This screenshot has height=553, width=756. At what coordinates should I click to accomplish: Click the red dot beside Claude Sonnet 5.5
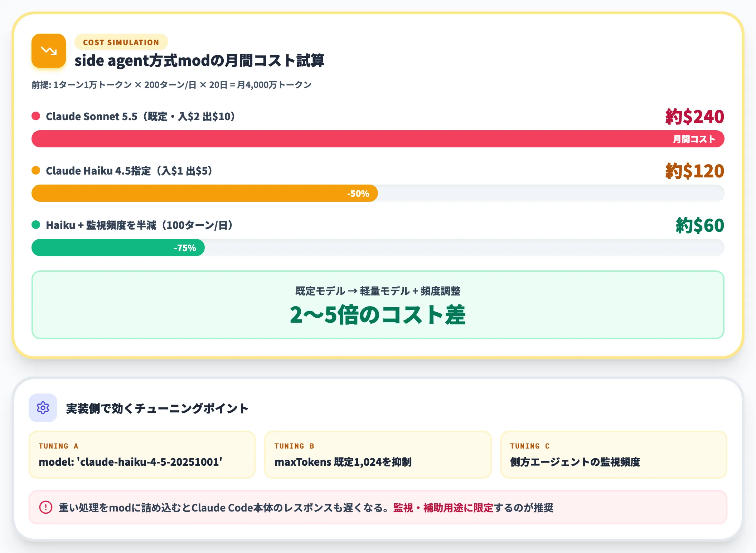pos(36,116)
